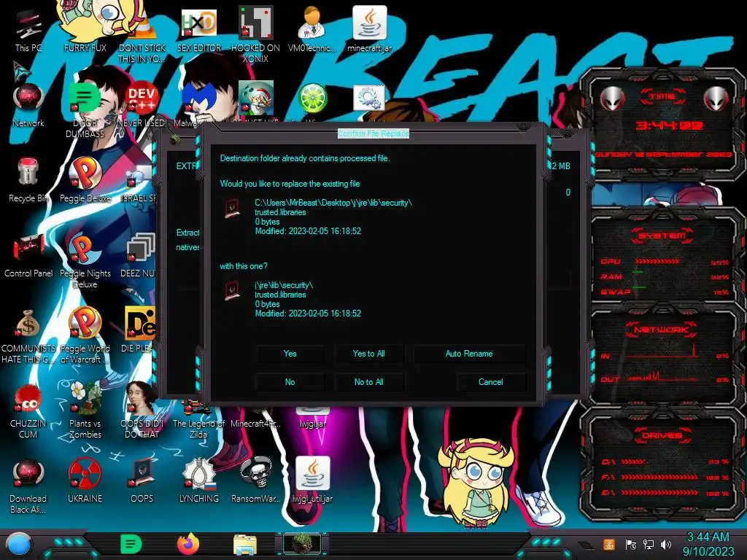747x560 pixels.
Task: Select the money bag COMMUNISTS HATE THIS icon
Action: pyautogui.click(x=28, y=336)
